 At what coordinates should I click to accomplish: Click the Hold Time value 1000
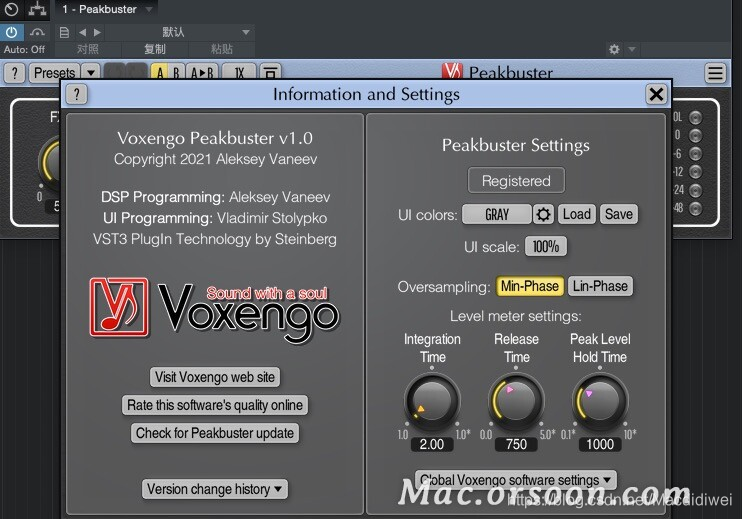pos(600,444)
